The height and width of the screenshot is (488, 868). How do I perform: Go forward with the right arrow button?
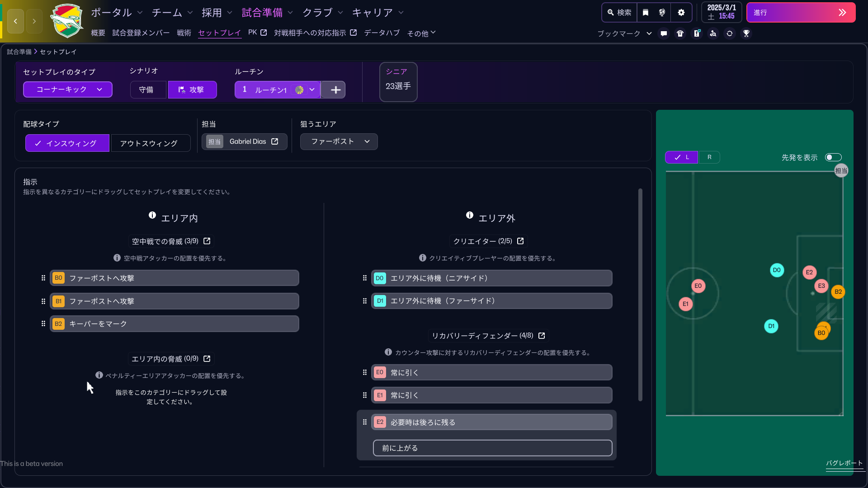point(34,21)
